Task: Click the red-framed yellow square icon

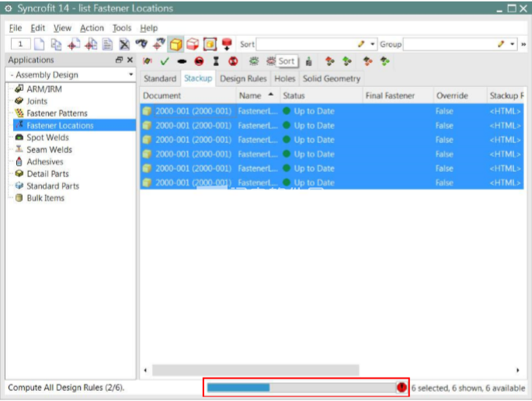Action: click(210, 44)
